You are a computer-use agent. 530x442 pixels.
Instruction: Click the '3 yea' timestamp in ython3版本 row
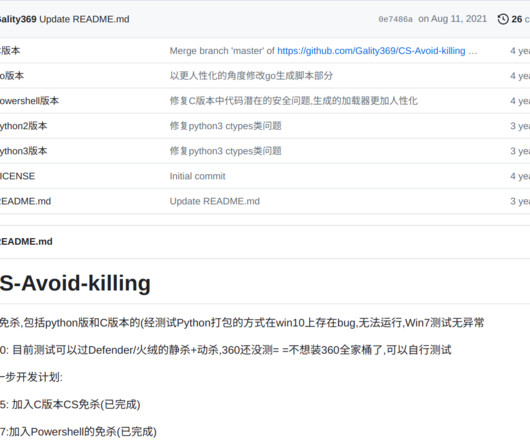click(x=520, y=151)
